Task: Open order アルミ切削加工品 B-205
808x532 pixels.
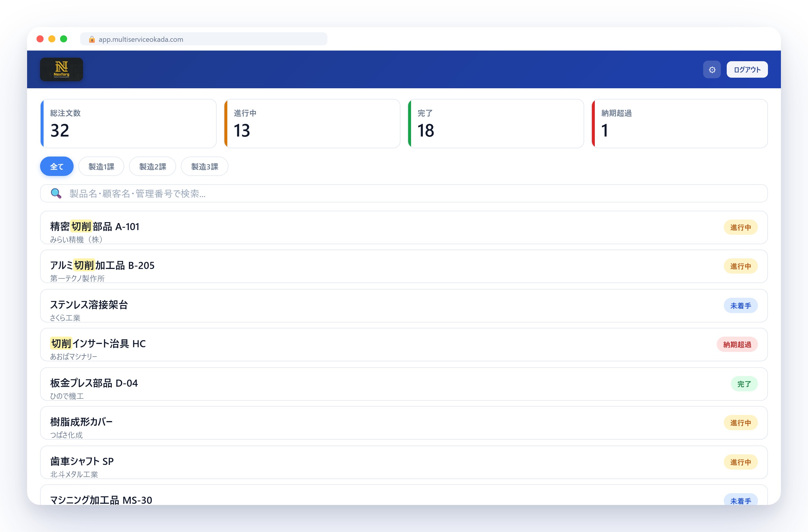Action: click(404, 266)
